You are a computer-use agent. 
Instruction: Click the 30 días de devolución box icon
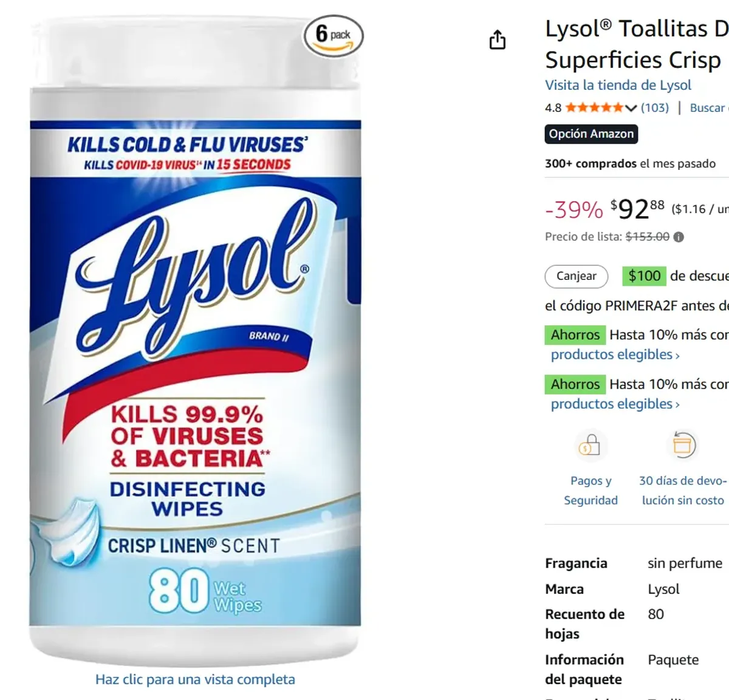pyautogui.click(x=682, y=445)
